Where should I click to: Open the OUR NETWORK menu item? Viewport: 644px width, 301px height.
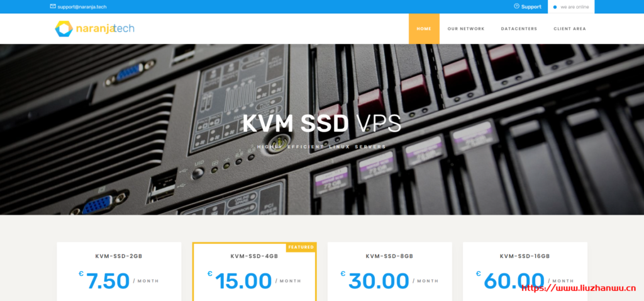[466, 29]
